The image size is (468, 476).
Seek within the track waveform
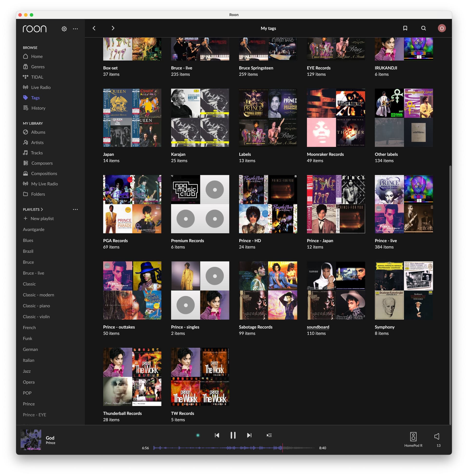(x=234, y=448)
